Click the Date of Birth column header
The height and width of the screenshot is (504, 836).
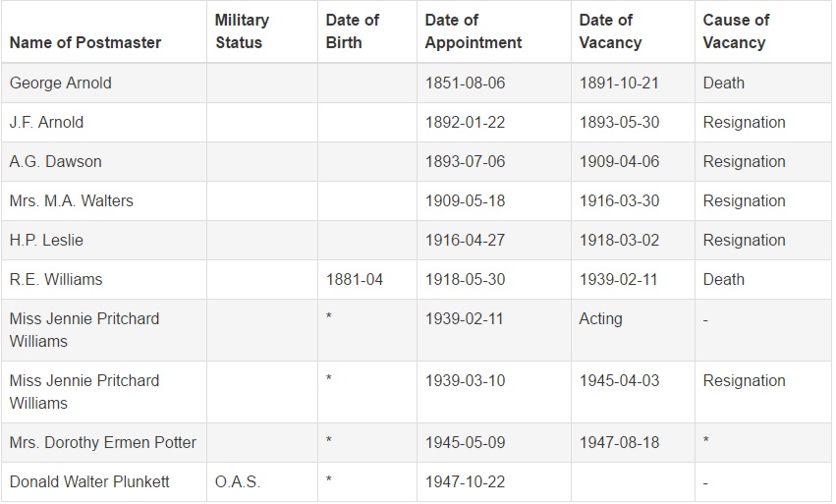353,31
